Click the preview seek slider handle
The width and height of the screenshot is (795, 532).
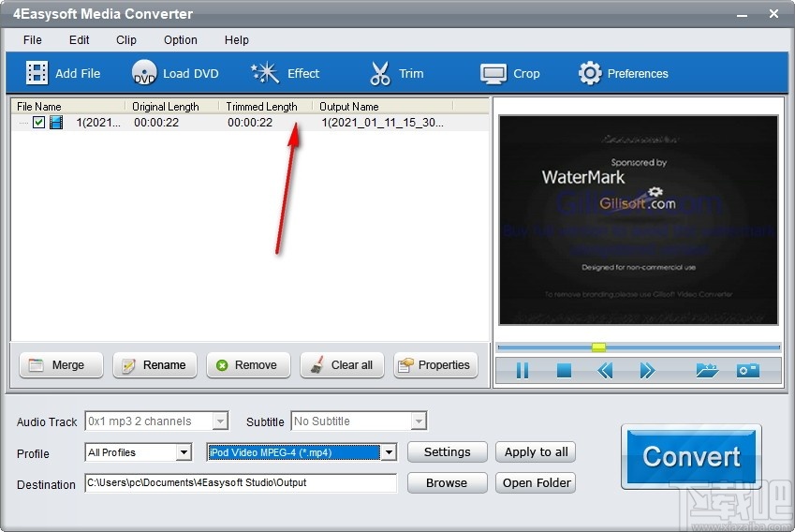(x=598, y=347)
